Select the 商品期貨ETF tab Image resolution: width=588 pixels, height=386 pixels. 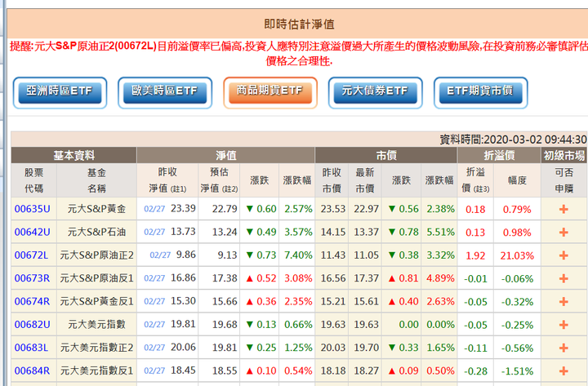[x=270, y=92]
